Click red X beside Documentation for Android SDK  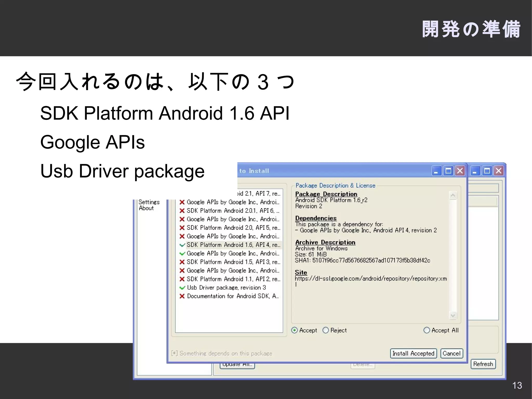[182, 296]
